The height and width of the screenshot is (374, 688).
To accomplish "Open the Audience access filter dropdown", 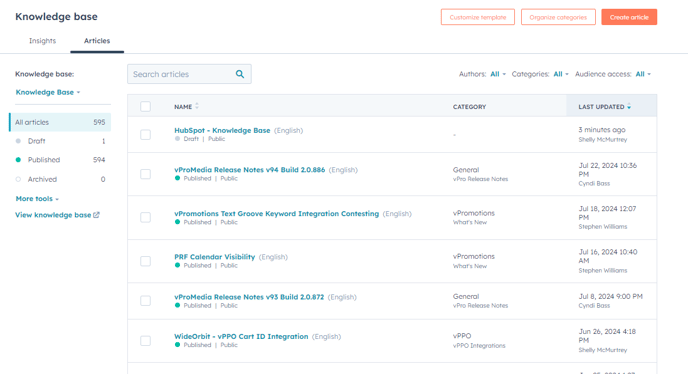I will point(643,74).
